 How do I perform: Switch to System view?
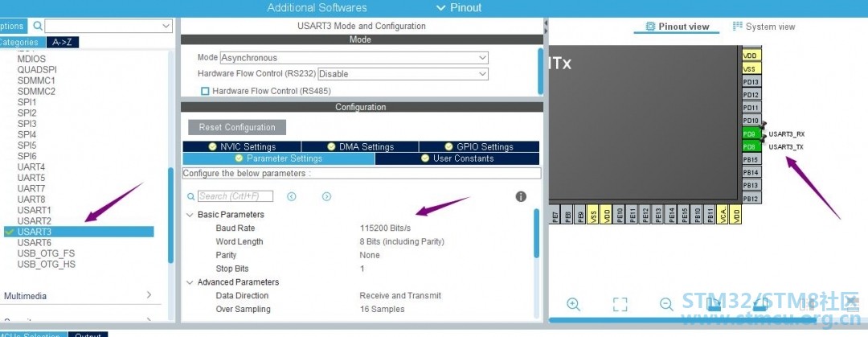(x=764, y=27)
